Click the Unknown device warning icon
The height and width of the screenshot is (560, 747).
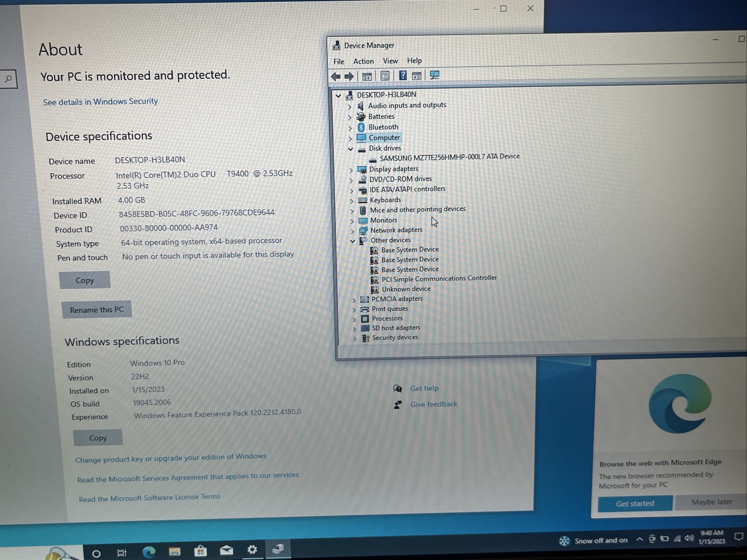coord(374,289)
